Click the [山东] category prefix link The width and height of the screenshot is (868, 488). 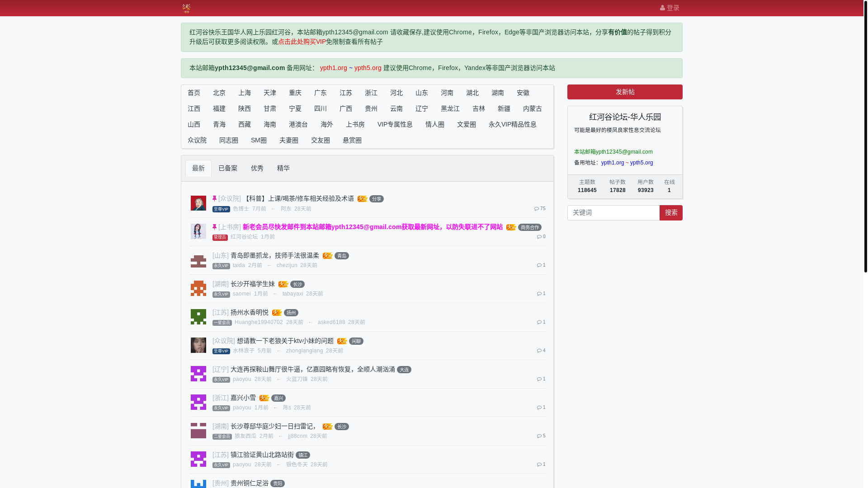(221, 255)
